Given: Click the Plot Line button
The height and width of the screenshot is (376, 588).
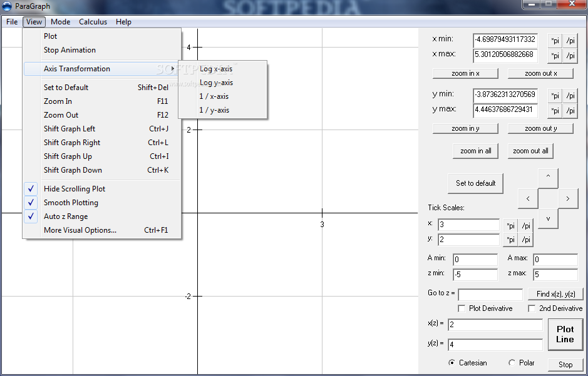Looking at the screenshot, I should pos(565,335).
